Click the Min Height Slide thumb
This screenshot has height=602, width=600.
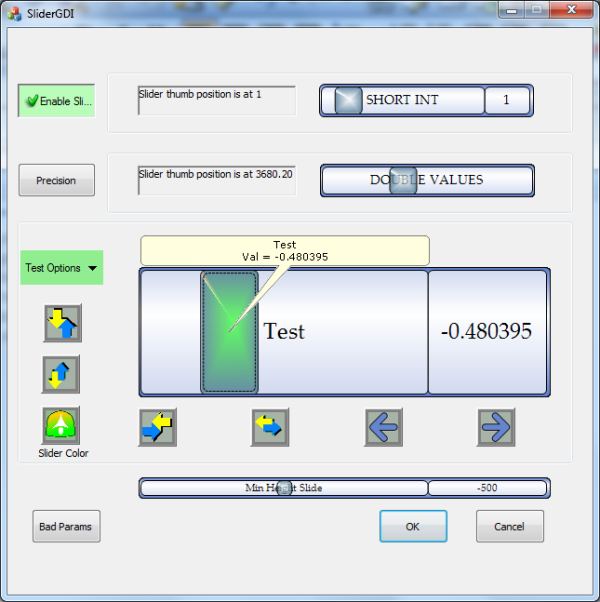point(284,488)
